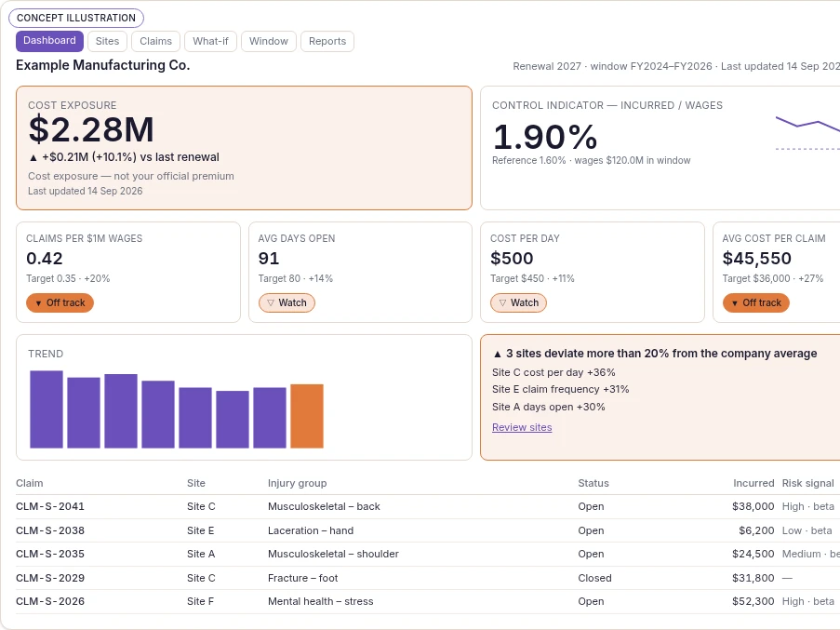Screen dimensions: 840x630
Task: Click the Incurred column header
Action: 753,483
